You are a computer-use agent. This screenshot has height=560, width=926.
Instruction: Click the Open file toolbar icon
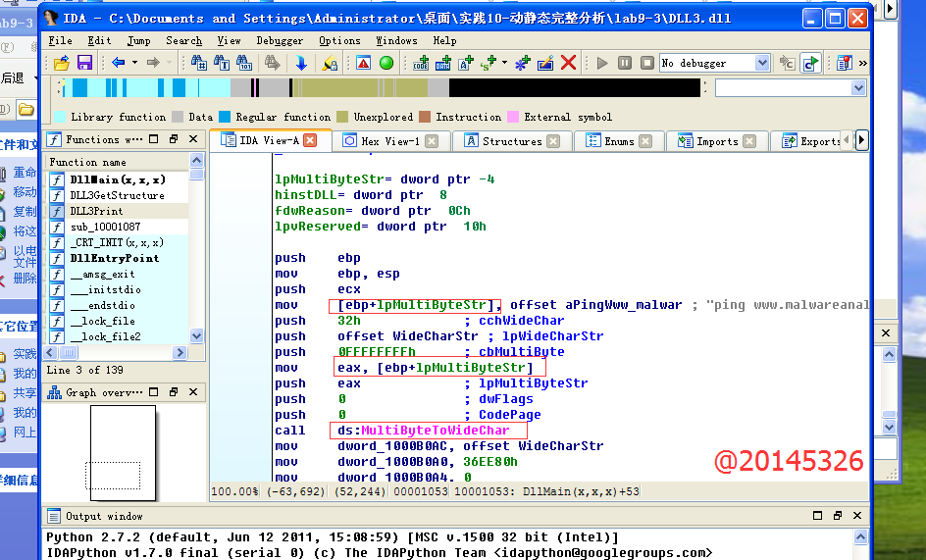click(62, 63)
